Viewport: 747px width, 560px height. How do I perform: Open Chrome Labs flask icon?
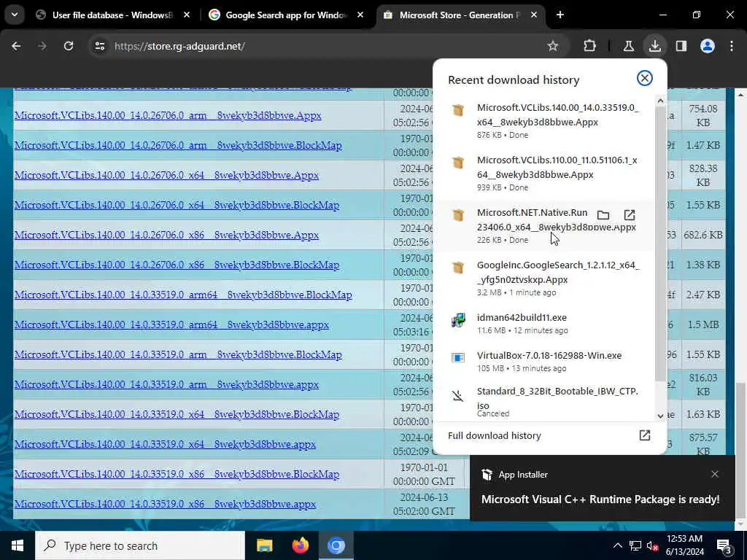(x=629, y=46)
